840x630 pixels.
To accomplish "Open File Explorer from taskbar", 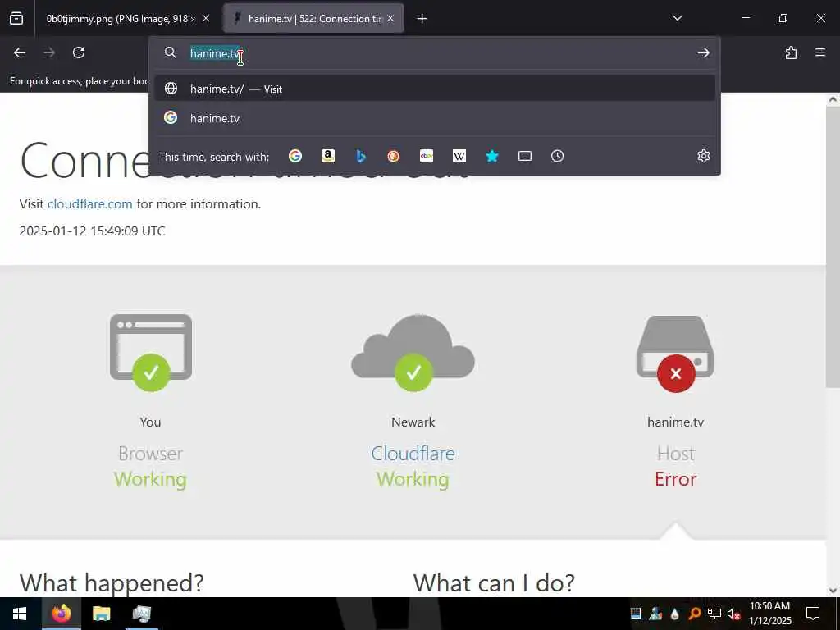I will [x=101, y=614].
